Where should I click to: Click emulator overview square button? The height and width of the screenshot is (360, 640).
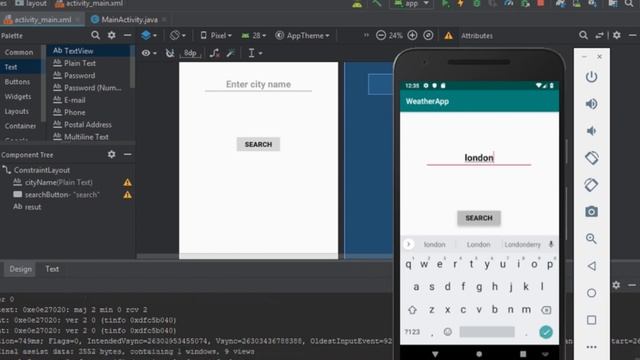[x=591, y=320]
